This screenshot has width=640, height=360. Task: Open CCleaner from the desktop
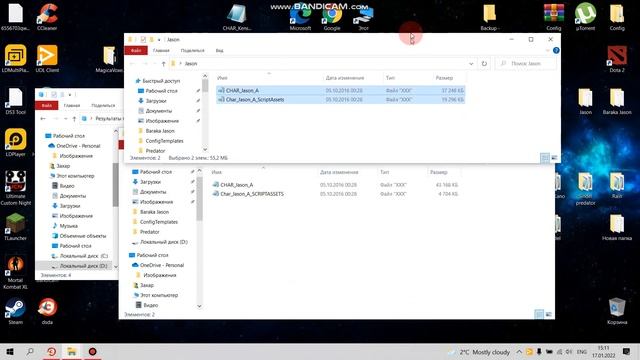[47, 16]
